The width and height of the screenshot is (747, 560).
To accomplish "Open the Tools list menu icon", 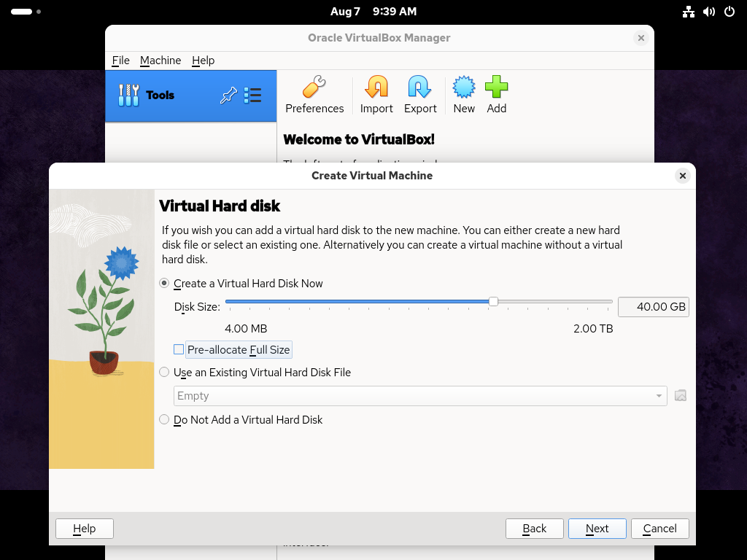I will tap(252, 96).
